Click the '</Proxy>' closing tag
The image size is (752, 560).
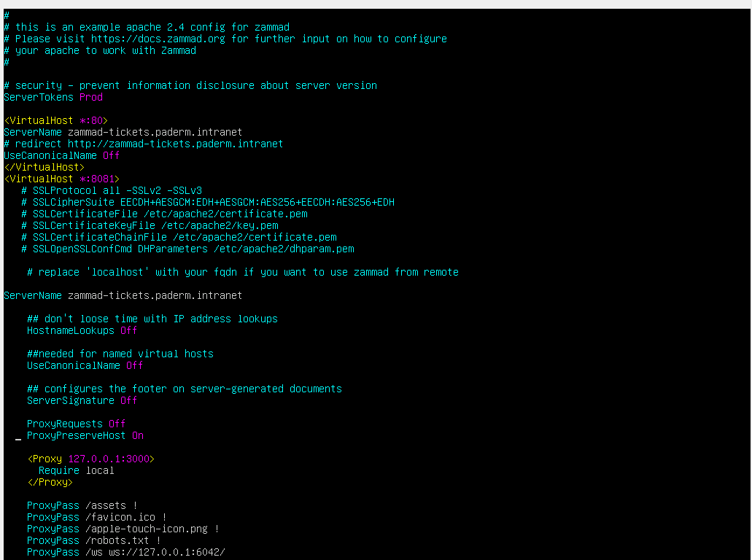coord(50,482)
